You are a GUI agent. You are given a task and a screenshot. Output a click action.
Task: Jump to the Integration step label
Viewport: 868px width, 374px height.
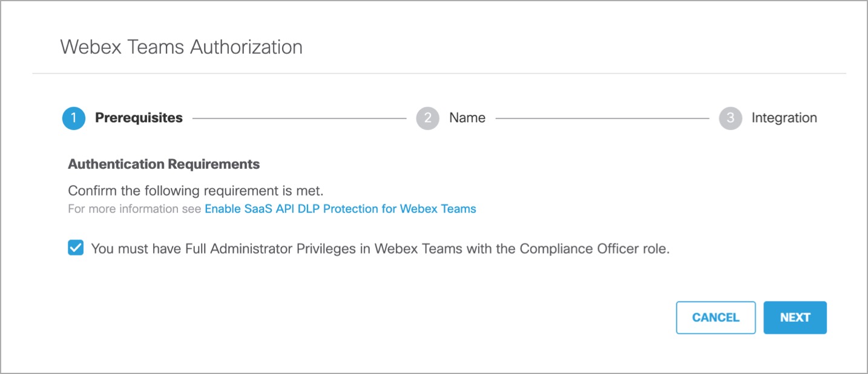pos(784,118)
